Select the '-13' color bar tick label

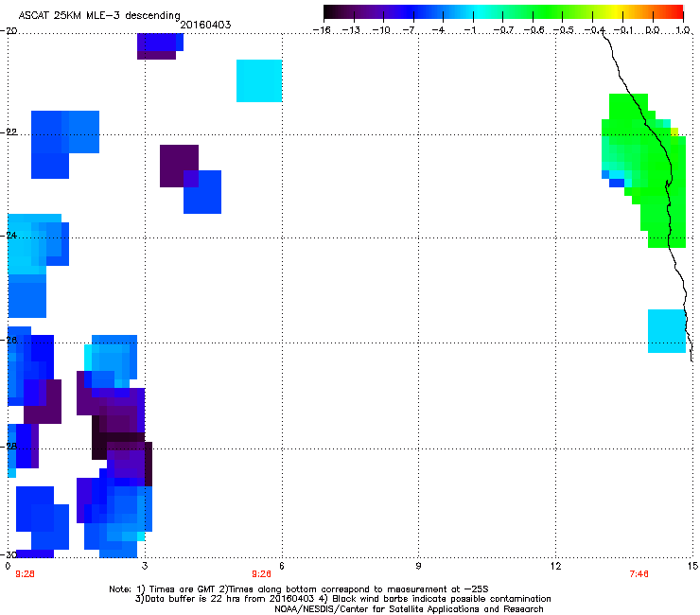pos(351,30)
